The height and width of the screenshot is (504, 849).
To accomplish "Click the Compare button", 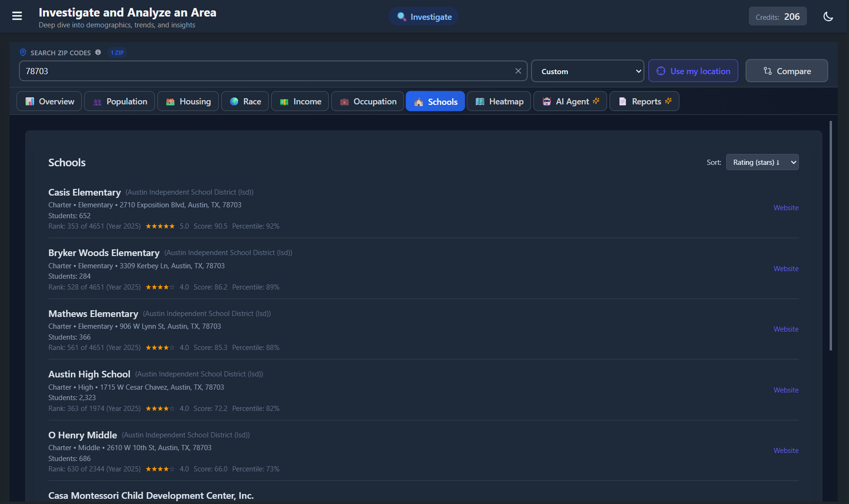I will click(x=786, y=71).
